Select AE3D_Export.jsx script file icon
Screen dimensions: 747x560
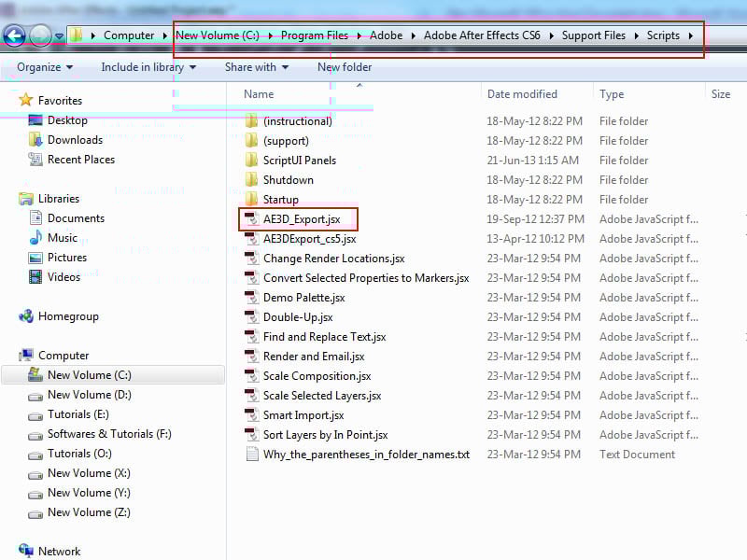(x=251, y=218)
